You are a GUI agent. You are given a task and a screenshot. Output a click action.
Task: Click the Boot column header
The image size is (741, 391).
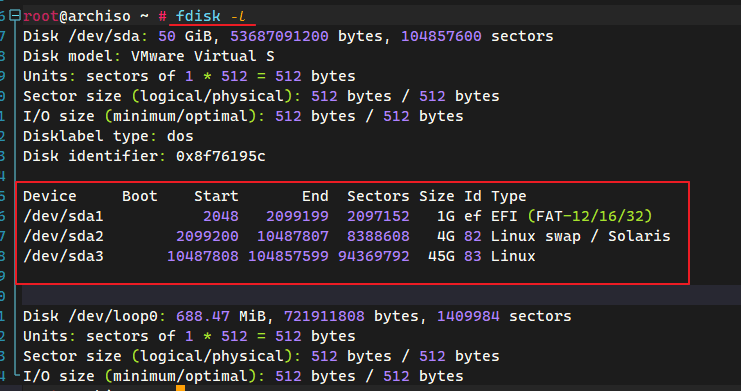click(x=140, y=196)
